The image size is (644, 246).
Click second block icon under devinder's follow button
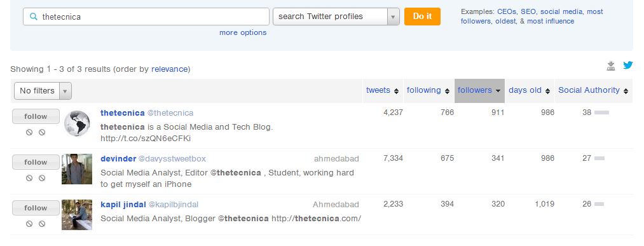[42, 178]
